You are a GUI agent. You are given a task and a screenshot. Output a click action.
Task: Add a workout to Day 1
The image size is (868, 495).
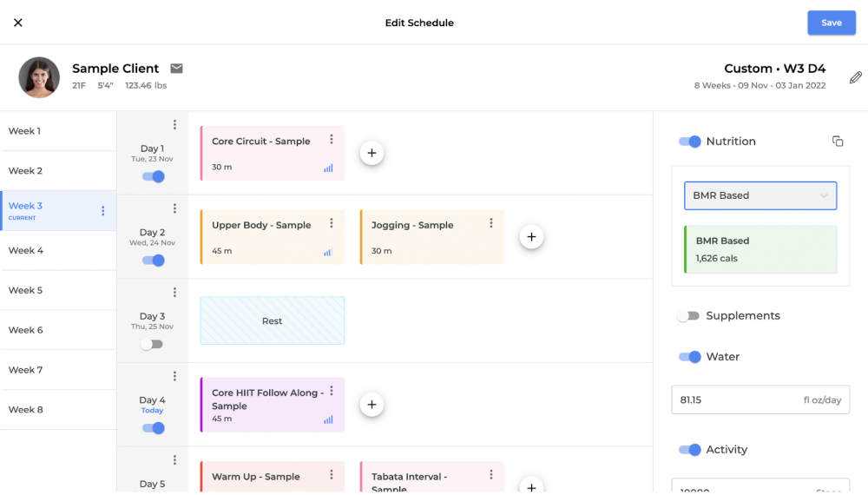(x=372, y=153)
